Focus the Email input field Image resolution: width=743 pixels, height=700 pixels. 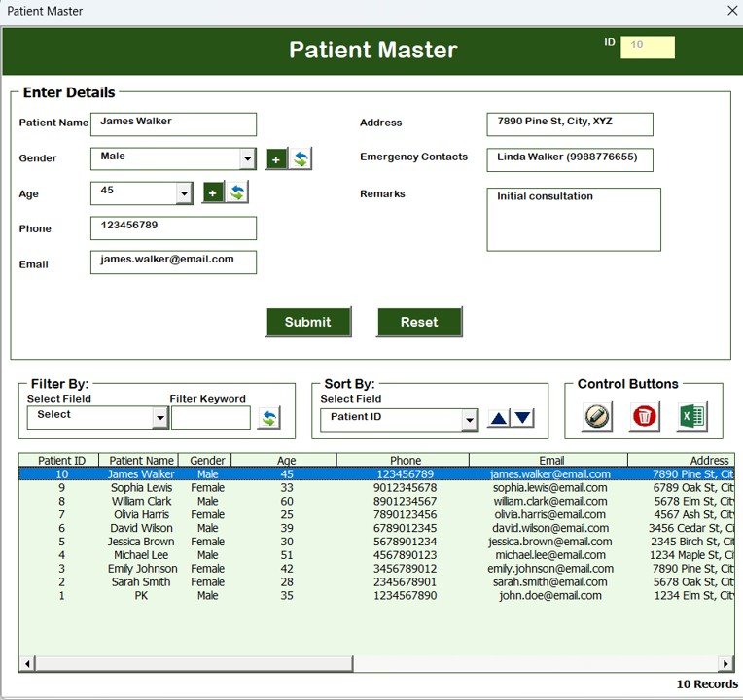[173, 262]
